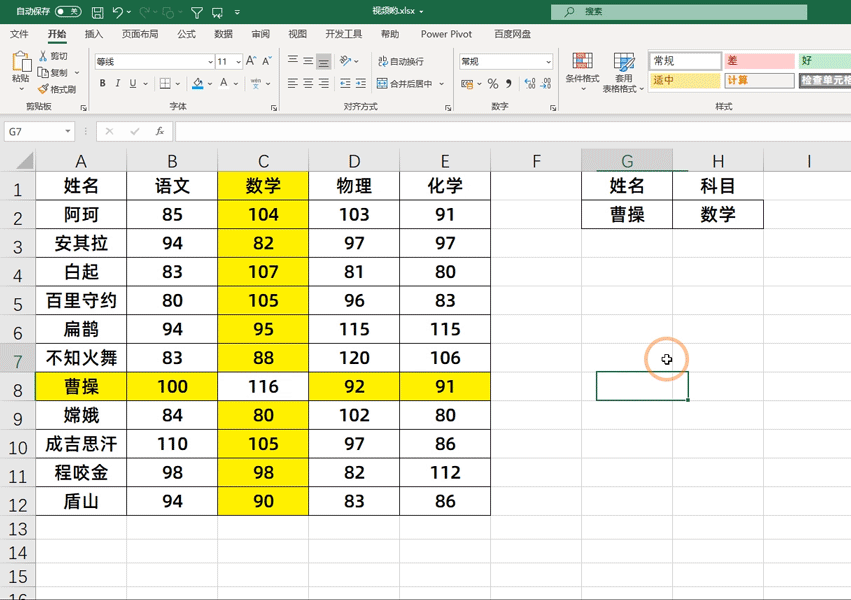The height and width of the screenshot is (600, 851).
Task: Open the Font group dialog launcher
Action: point(274,108)
